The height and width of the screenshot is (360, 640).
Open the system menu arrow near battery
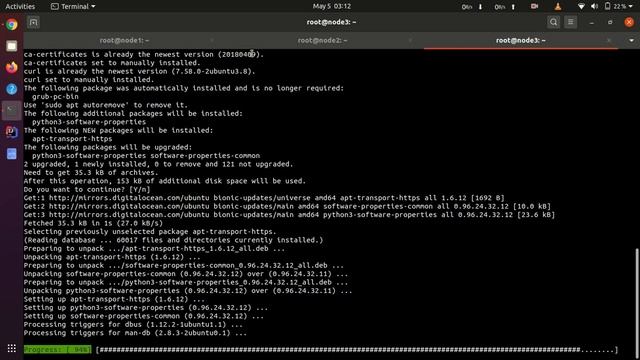[x=631, y=6]
